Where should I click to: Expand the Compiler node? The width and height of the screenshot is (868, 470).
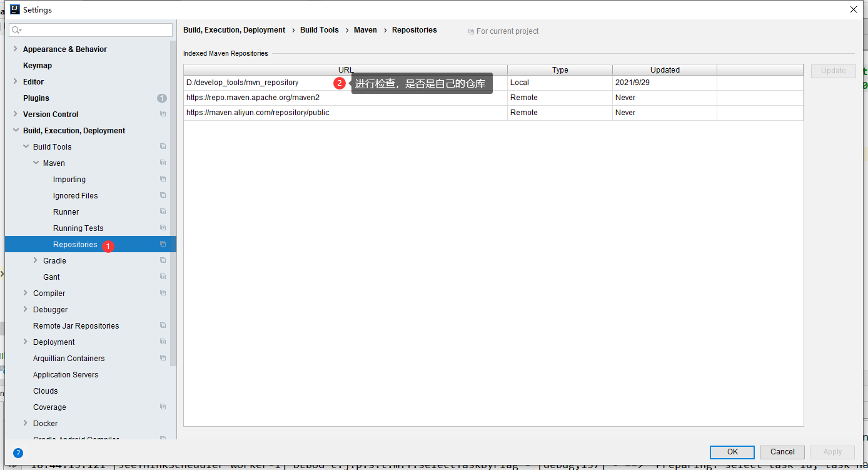(x=26, y=293)
